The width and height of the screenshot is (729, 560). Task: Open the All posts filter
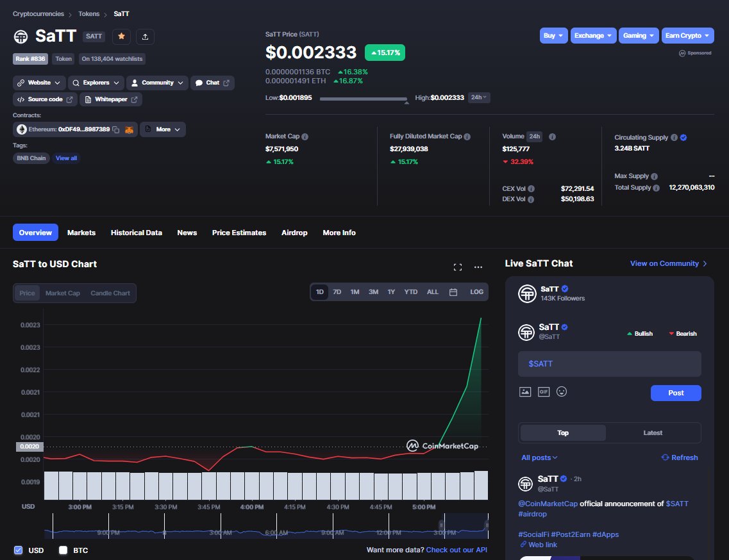(x=539, y=457)
